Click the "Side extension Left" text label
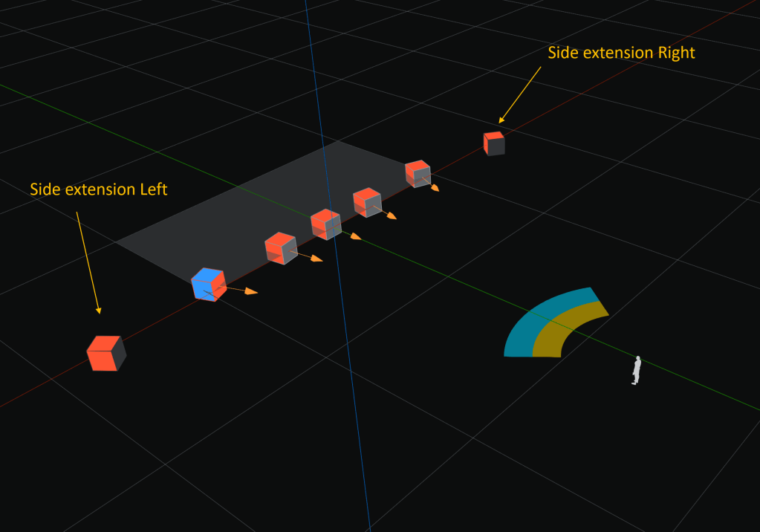 pyautogui.click(x=99, y=189)
